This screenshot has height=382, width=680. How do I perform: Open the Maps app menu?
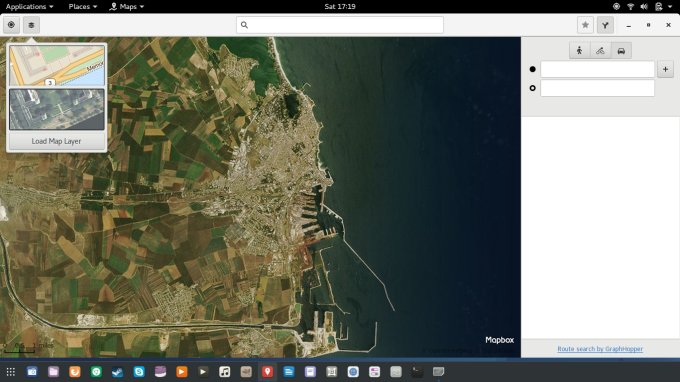coord(127,7)
